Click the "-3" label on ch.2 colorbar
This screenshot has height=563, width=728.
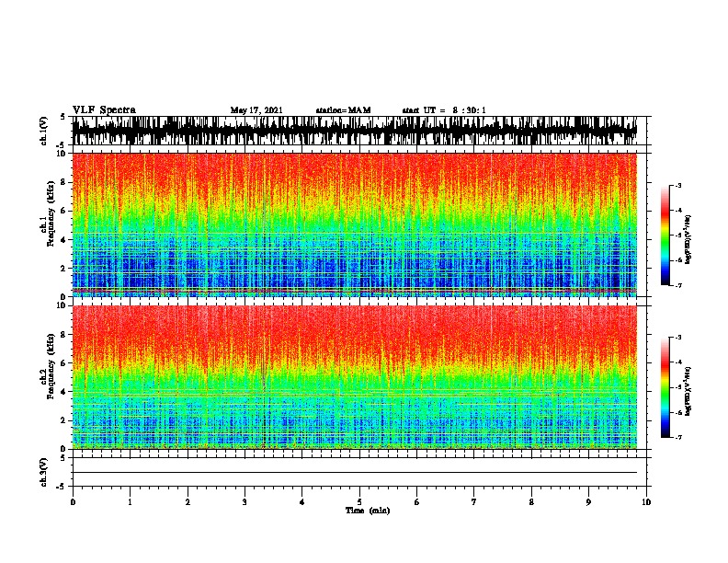tap(678, 338)
